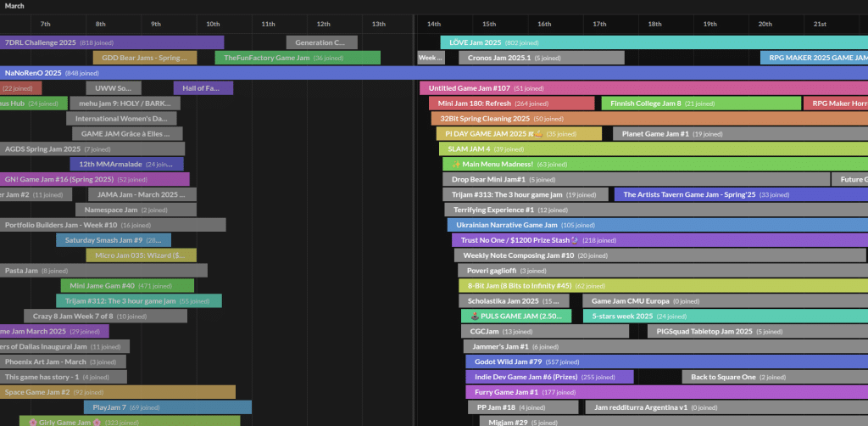The image size is (868, 426).
Task: Open Trijam #312: The 3 hour game jam
Action: (139, 300)
